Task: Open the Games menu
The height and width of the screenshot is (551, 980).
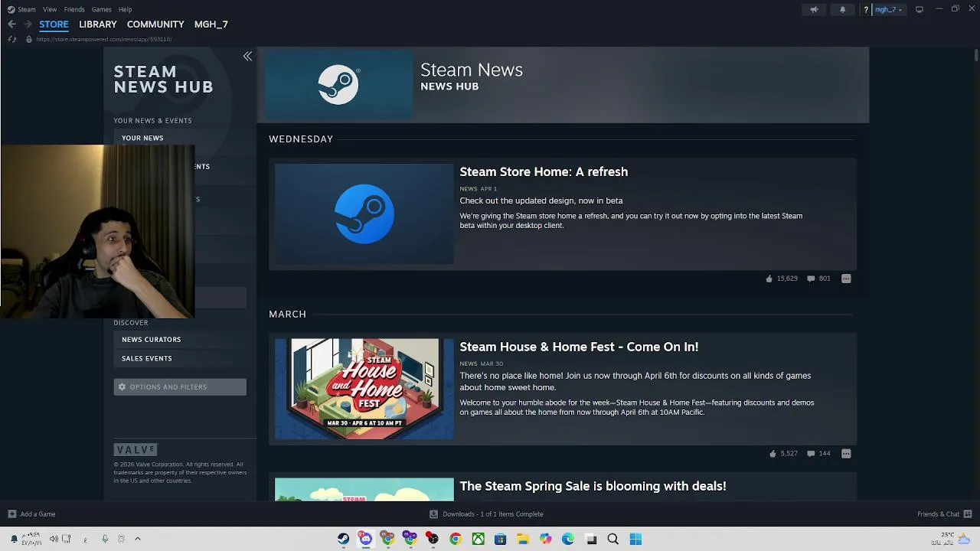Action: click(101, 9)
